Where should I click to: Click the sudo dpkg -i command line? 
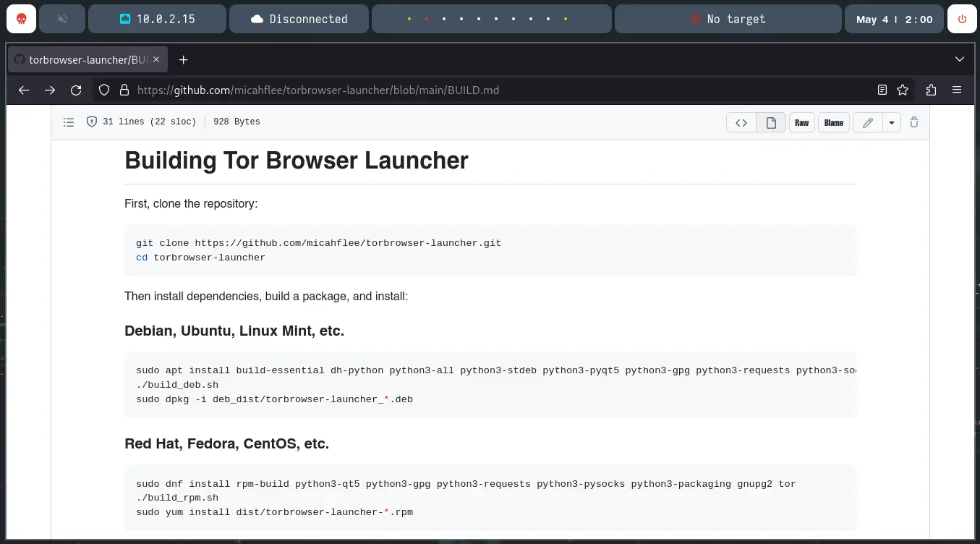point(274,399)
